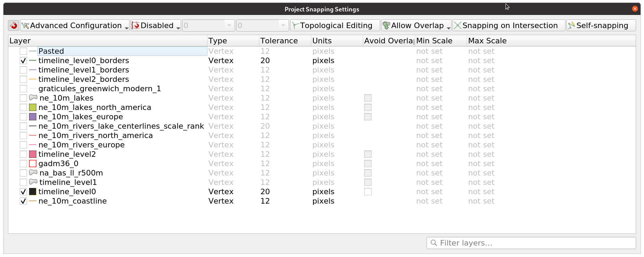The width and height of the screenshot is (644, 257).
Task: Click the snapping mode icon beside Disabled
Action: 136,25
